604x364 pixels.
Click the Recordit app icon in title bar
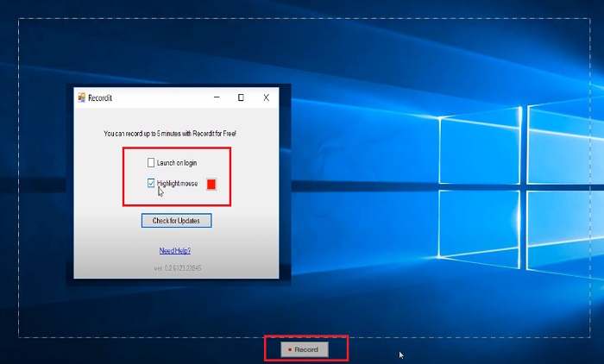tap(82, 97)
